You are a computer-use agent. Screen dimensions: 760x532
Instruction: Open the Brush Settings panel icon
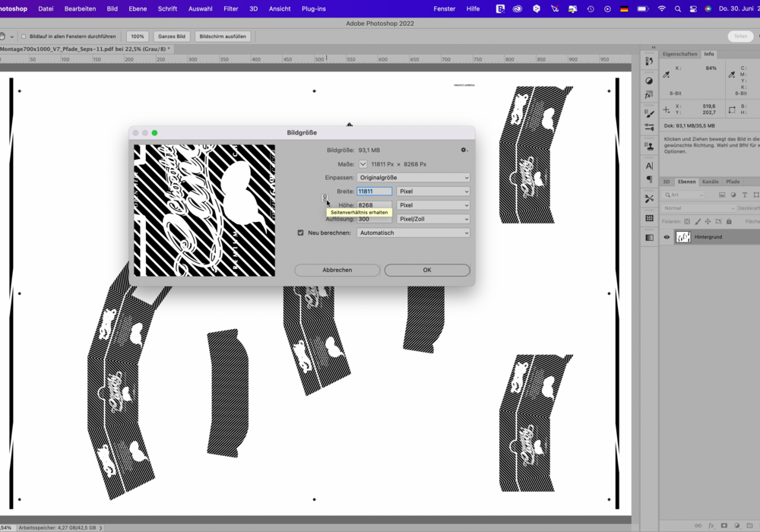click(649, 114)
